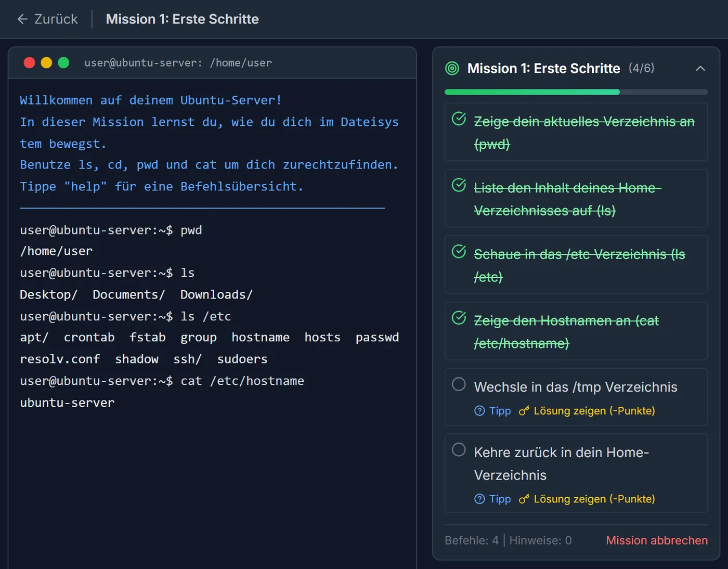Viewport: 728px width, 569px height.
Task: Click 'Wechsle in das /tmp Verzeichnis' text
Action: [x=576, y=387]
